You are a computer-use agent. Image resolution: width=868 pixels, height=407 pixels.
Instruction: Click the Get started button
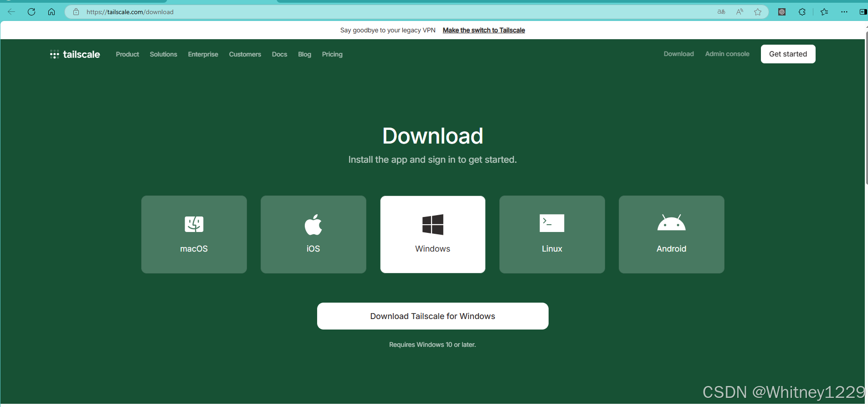[788, 54]
